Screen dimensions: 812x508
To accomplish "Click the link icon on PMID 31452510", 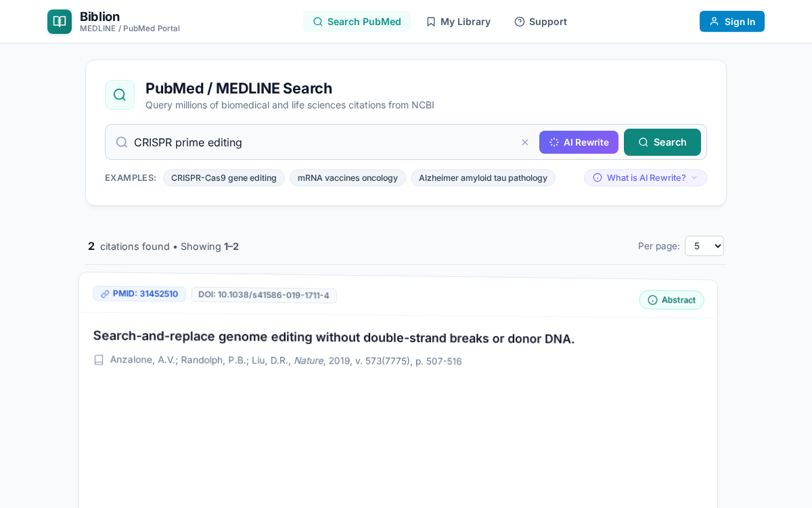I will [x=105, y=294].
